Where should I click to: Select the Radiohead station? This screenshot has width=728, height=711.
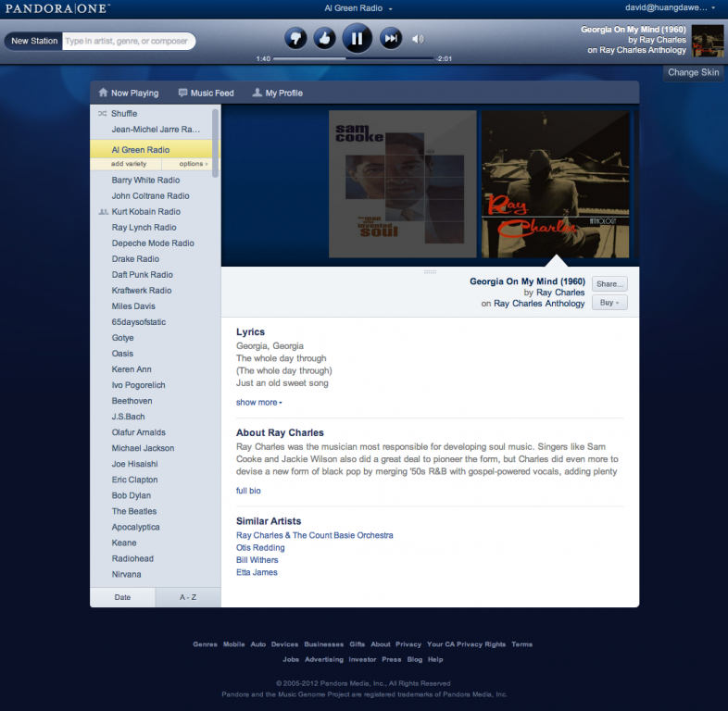(132, 559)
